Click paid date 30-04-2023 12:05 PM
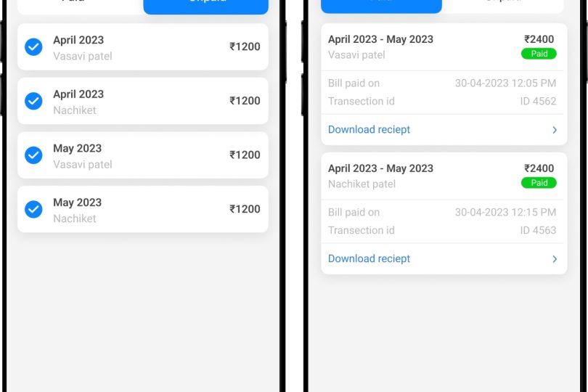Image resolution: width=588 pixels, height=392 pixels. point(505,83)
